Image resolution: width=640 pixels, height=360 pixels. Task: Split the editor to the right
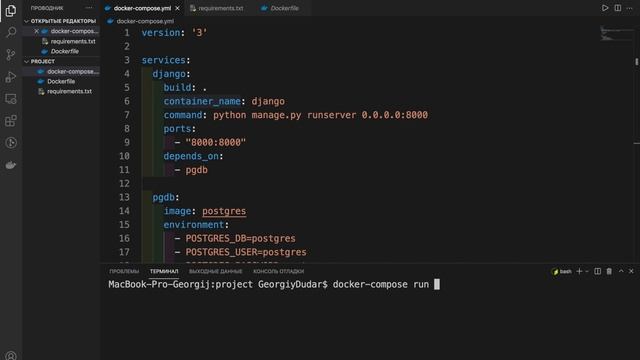(x=618, y=8)
